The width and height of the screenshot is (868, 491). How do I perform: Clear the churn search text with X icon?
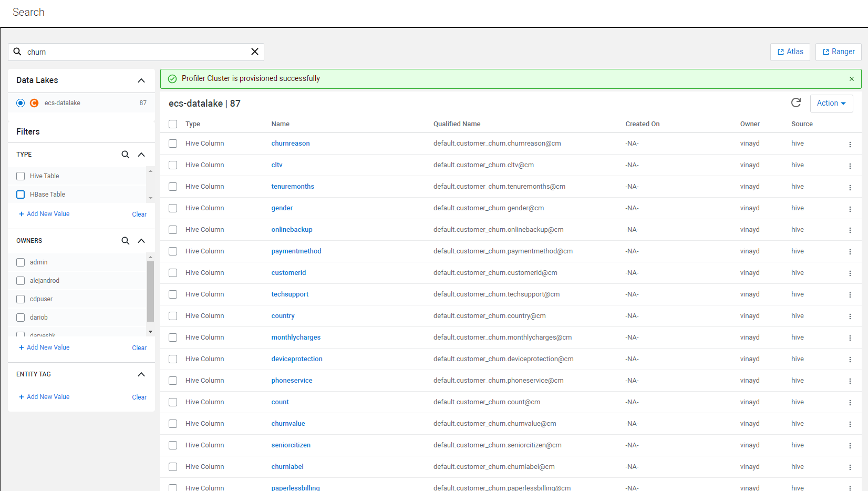click(255, 52)
